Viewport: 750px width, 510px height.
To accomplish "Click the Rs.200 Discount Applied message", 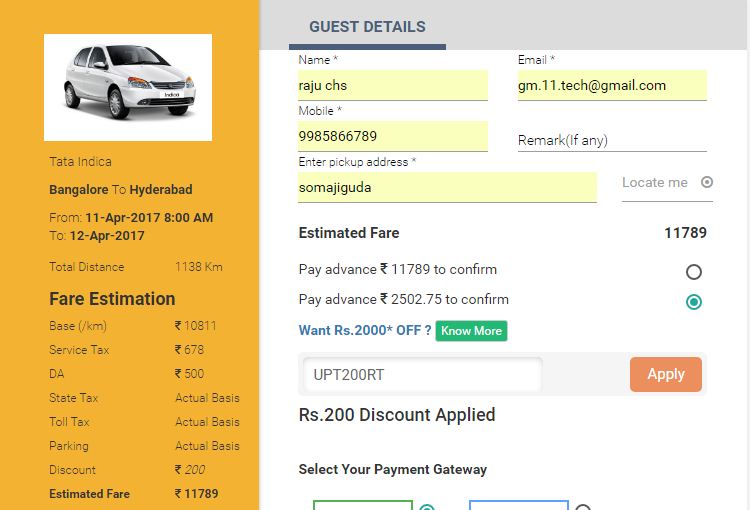I will pyautogui.click(x=397, y=415).
